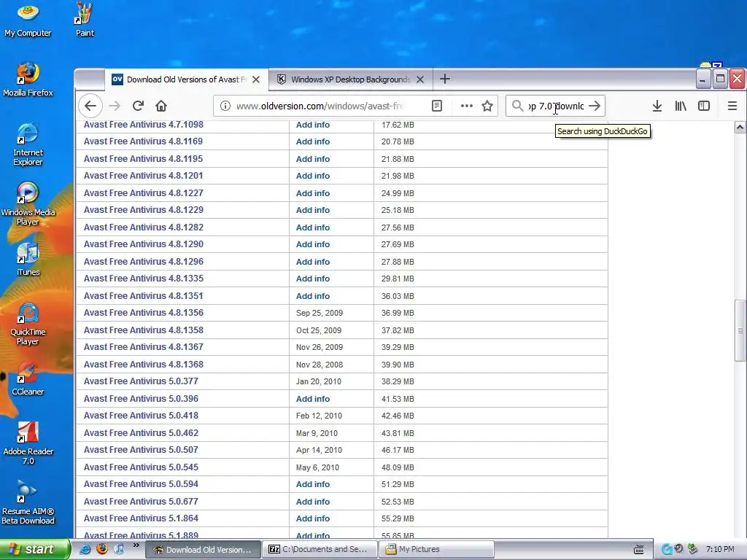Open the Firefox home page icon
This screenshot has width=747, height=560.
[x=161, y=106]
